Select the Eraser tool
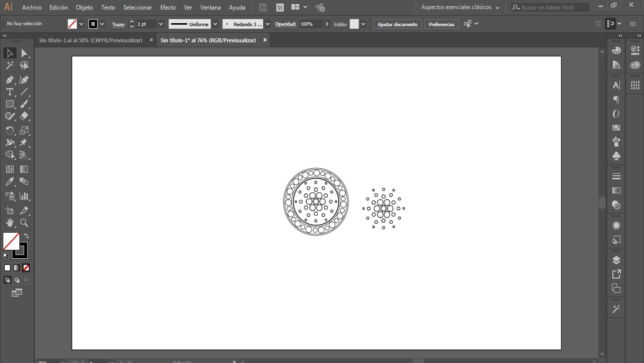644x363 pixels. pos(24,116)
